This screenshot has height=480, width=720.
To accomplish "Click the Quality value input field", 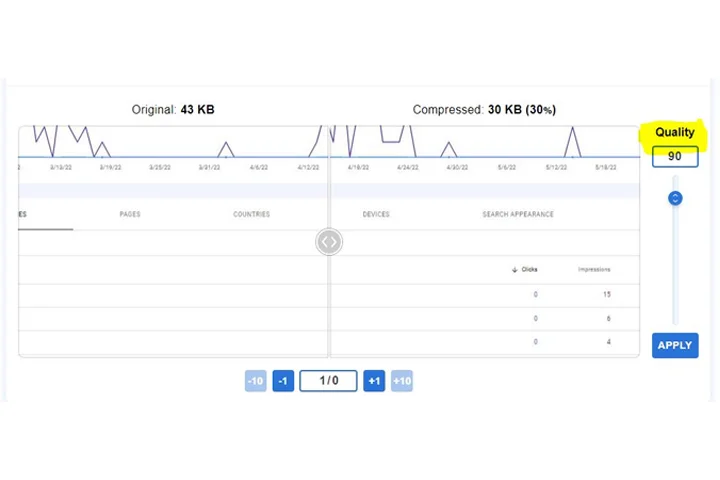I will click(674, 157).
